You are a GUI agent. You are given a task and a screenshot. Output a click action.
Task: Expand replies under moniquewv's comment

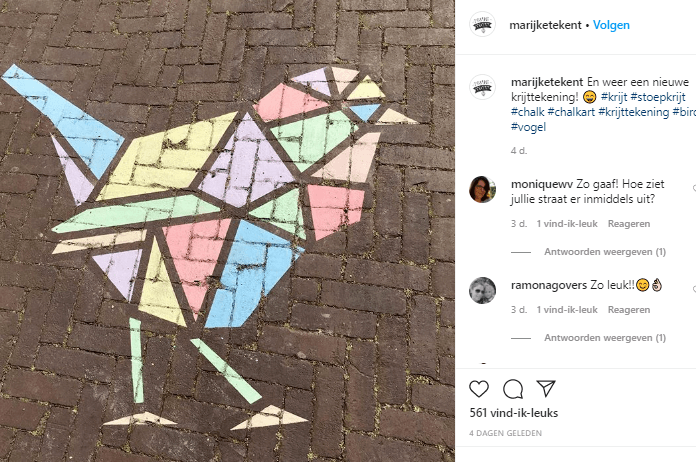point(605,252)
